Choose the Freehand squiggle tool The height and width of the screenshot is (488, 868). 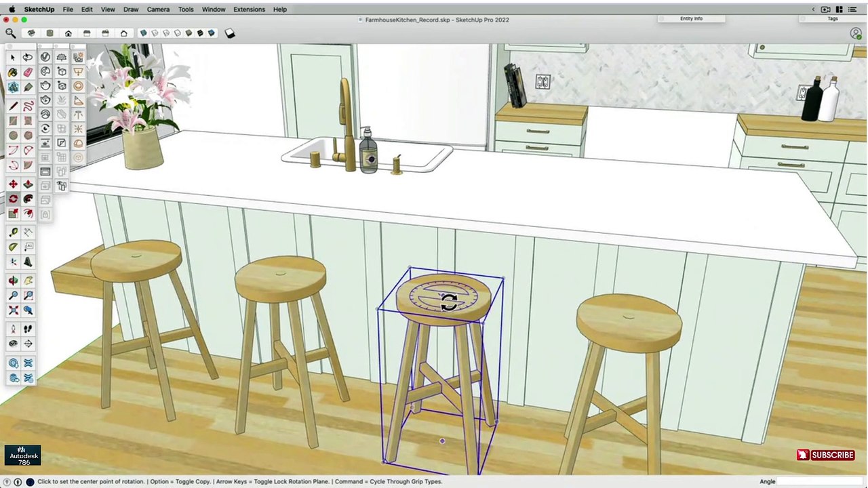[28, 106]
